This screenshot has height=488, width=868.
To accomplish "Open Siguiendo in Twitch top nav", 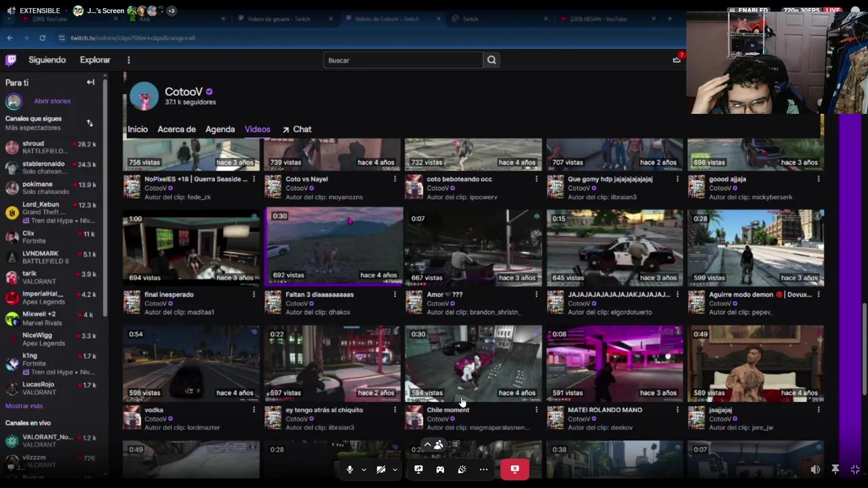I will [47, 60].
